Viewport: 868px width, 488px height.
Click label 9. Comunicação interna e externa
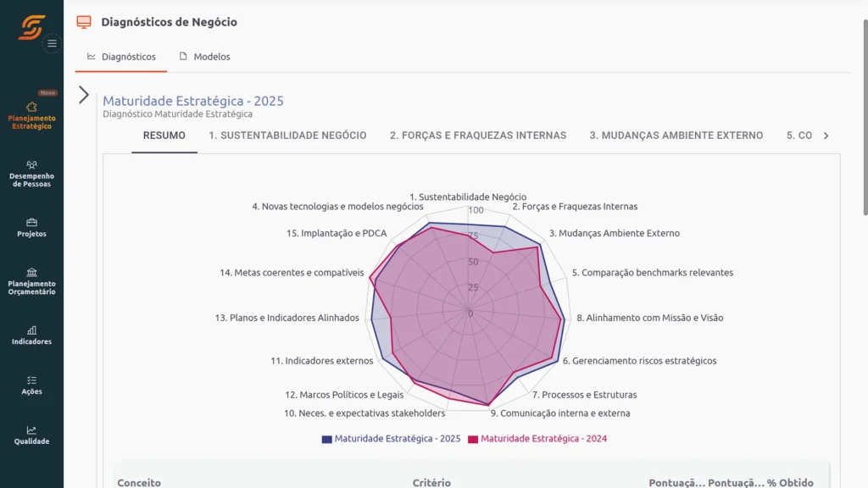560,413
